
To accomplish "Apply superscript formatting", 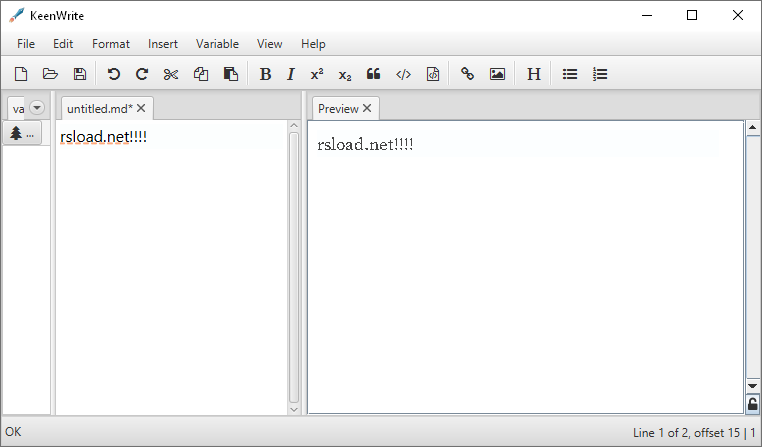I will tap(317, 74).
